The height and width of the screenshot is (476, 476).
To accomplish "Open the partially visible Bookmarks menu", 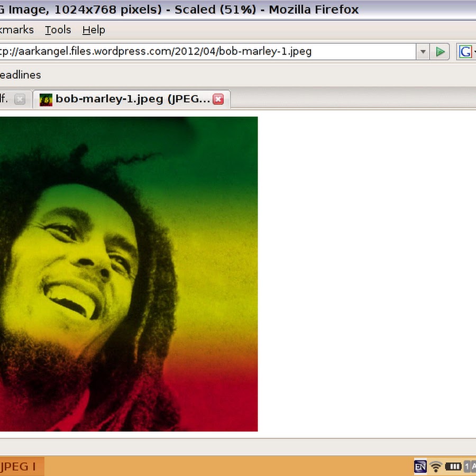I will pyautogui.click(x=17, y=30).
